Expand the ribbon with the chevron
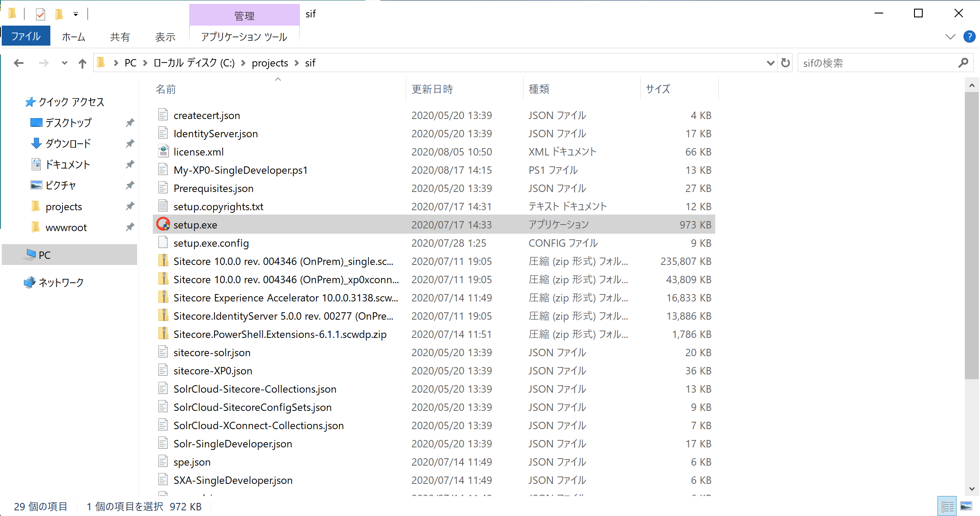This screenshot has height=516, width=980. coord(950,36)
